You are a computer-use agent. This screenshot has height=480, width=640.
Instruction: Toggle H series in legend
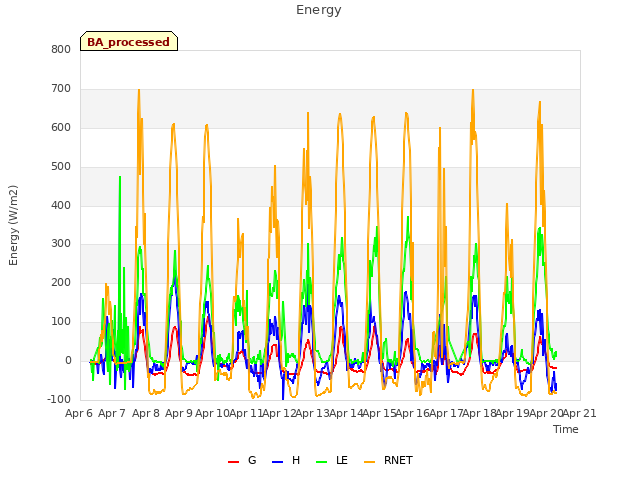pyautogui.click(x=286, y=460)
